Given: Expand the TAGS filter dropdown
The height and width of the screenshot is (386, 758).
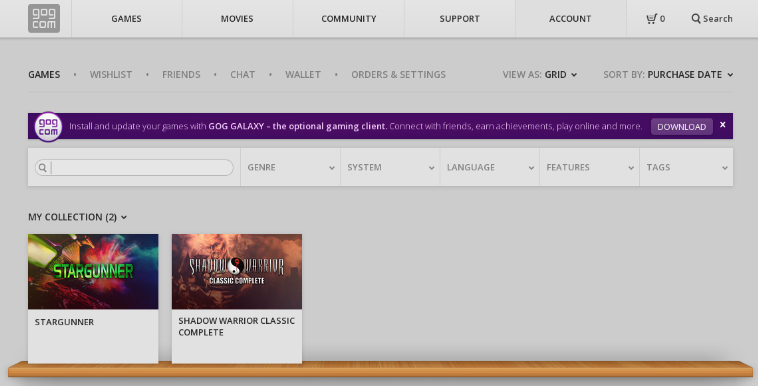Looking at the screenshot, I should (x=686, y=167).
